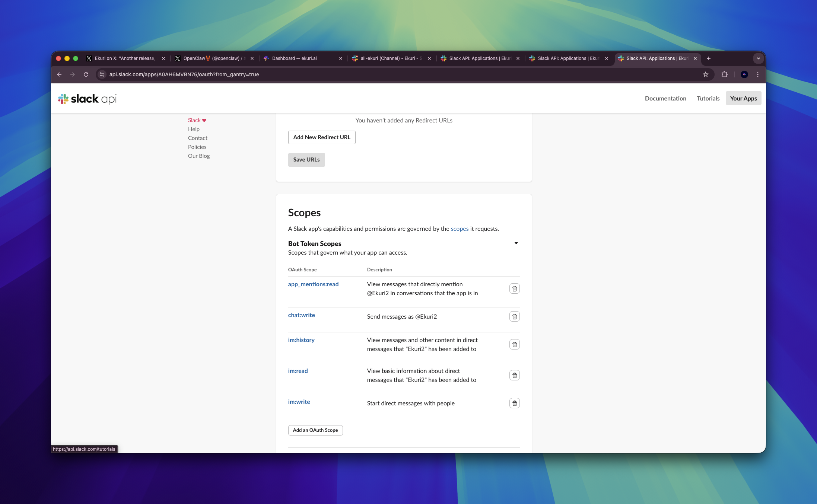Open the tab search dropdown chevron

click(x=758, y=58)
